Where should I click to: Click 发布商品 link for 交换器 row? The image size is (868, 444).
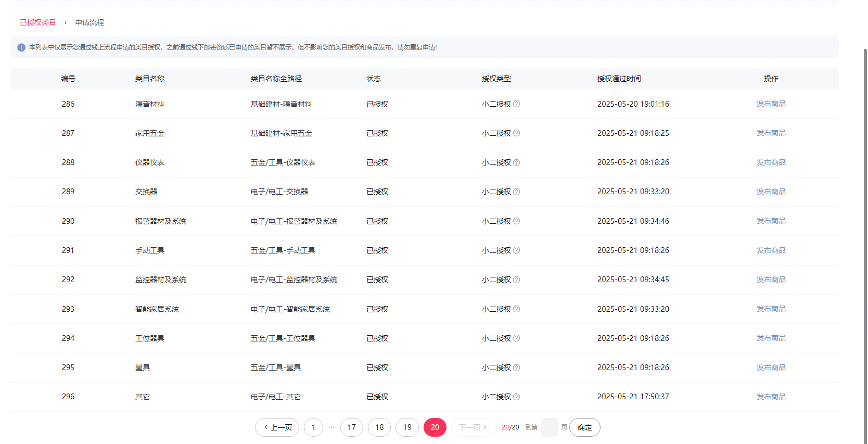tap(771, 192)
